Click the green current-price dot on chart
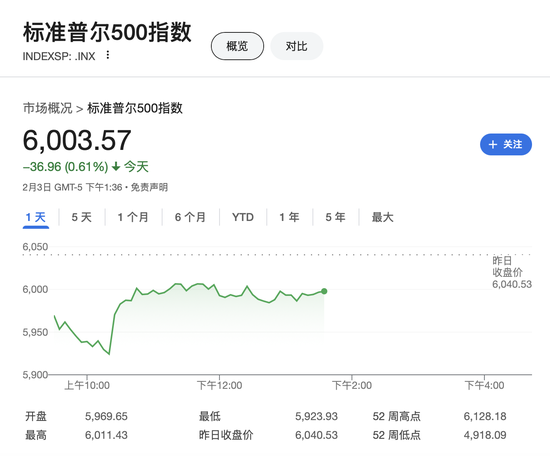Screen dimensions: 550x456 tap(324, 291)
